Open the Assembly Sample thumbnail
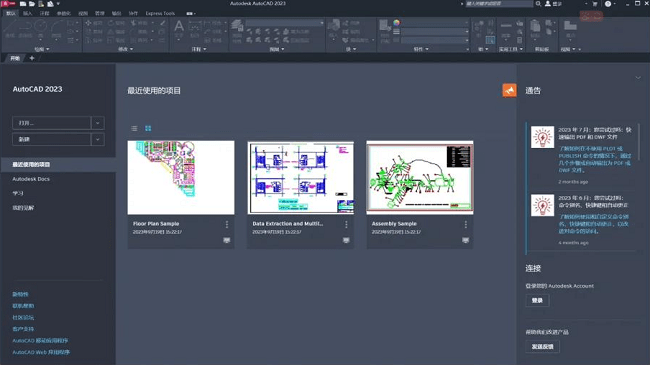This screenshot has height=365, width=650. click(420, 177)
